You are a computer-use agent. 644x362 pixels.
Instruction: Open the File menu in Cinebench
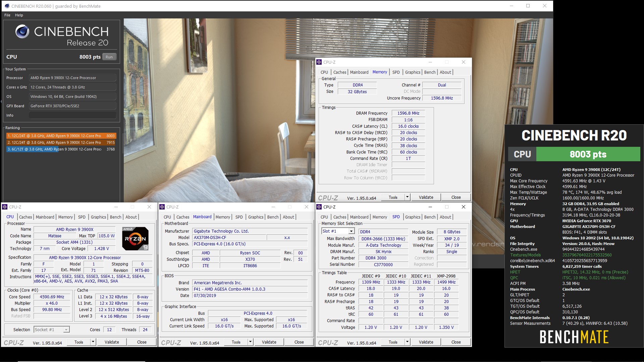pos(7,15)
